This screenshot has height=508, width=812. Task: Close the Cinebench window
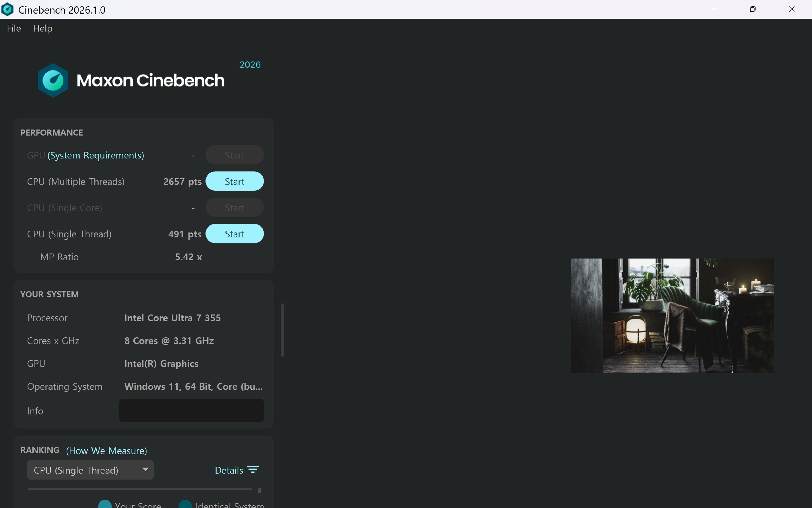791,9
